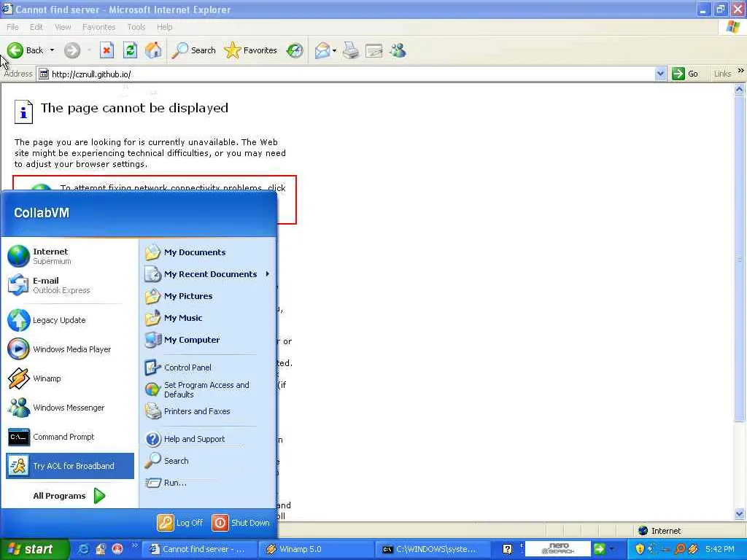
Task: Open Printers and Faxes
Action: pos(208,411)
